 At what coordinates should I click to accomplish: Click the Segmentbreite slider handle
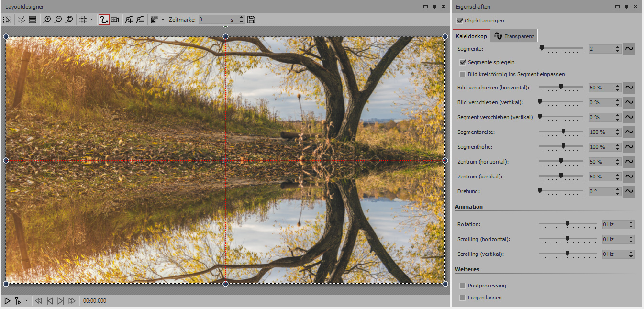pos(563,132)
